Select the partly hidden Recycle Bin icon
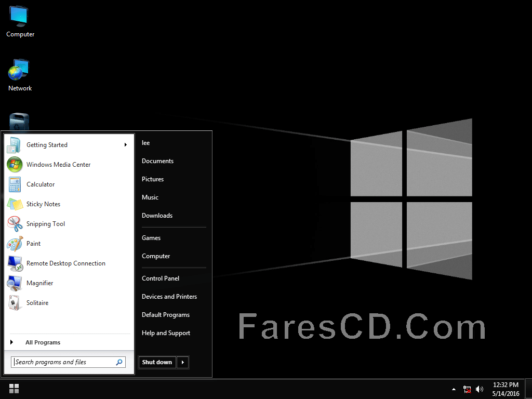This screenshot has width=532, height=399. pos(19,122)
